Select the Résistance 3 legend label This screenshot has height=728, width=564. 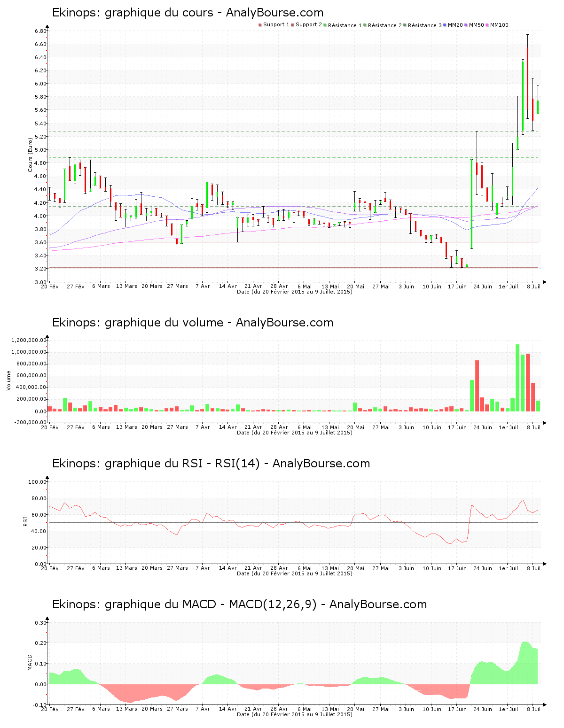425,25
